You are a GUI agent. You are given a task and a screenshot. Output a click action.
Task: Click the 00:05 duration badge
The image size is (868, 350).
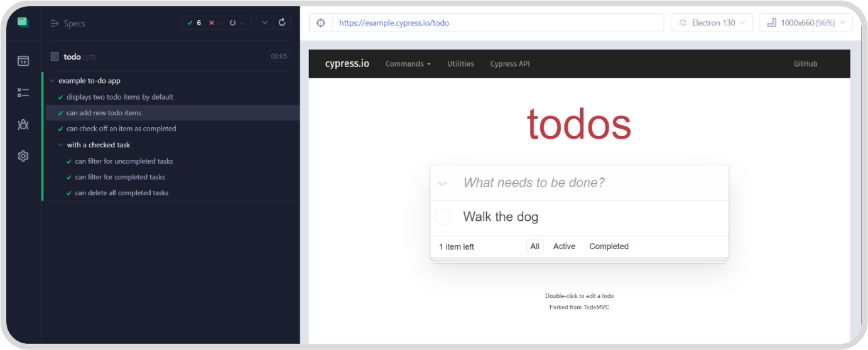tap(279, 56)
